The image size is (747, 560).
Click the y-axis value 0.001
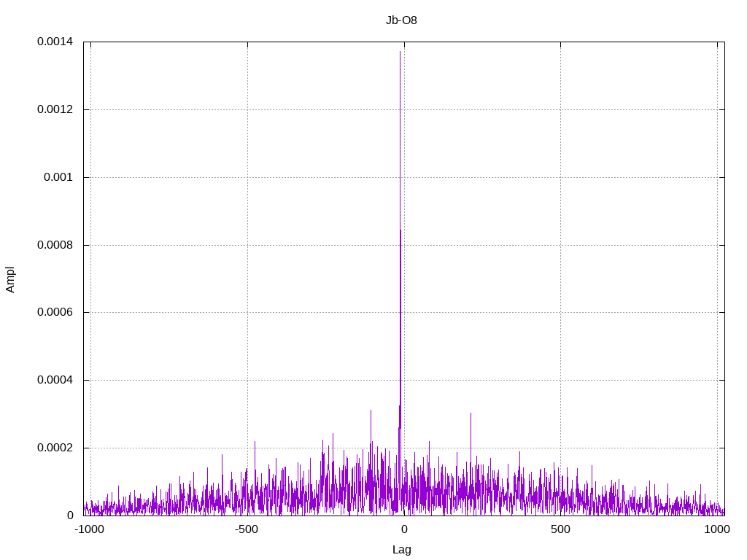(58, 177)
